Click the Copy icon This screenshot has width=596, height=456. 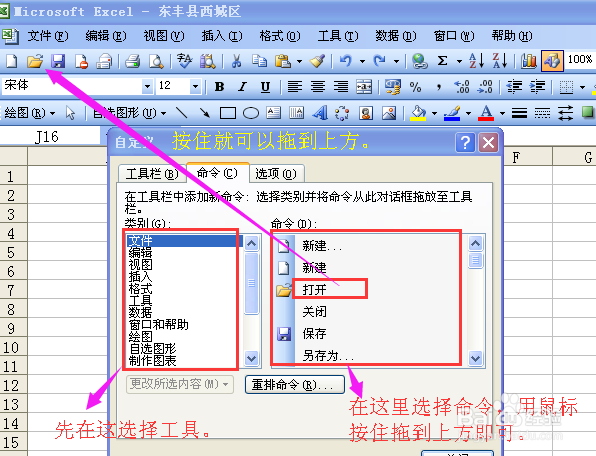(260, 61)
